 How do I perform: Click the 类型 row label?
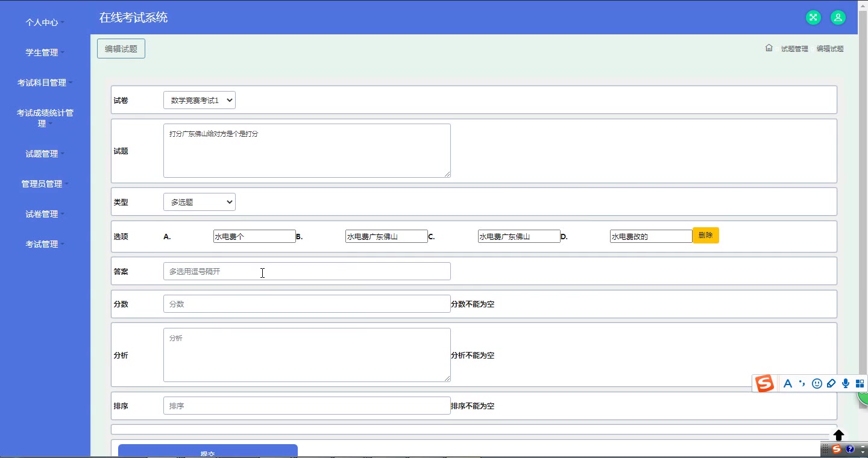pyautogui.click(x=121, y=202)
